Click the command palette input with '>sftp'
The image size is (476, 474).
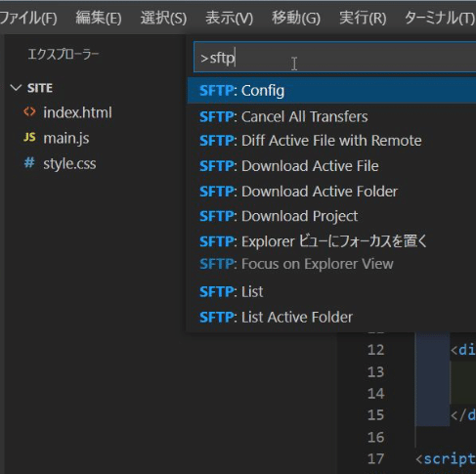[334, 57]
